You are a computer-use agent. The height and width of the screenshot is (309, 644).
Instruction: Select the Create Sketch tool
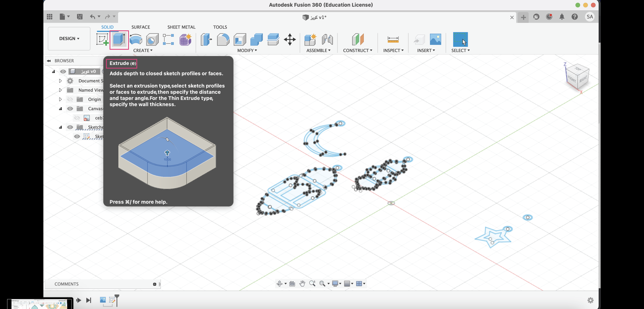click(x=102, y=40)
